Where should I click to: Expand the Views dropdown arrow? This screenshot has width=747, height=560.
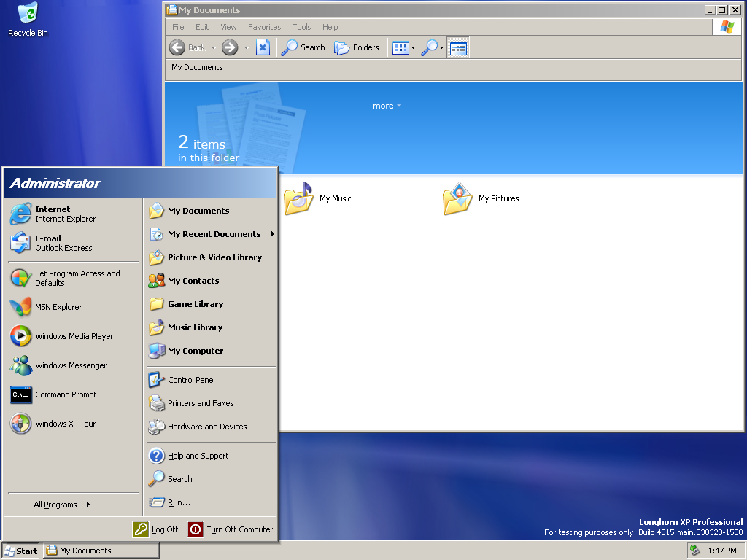tap(413, 48)
